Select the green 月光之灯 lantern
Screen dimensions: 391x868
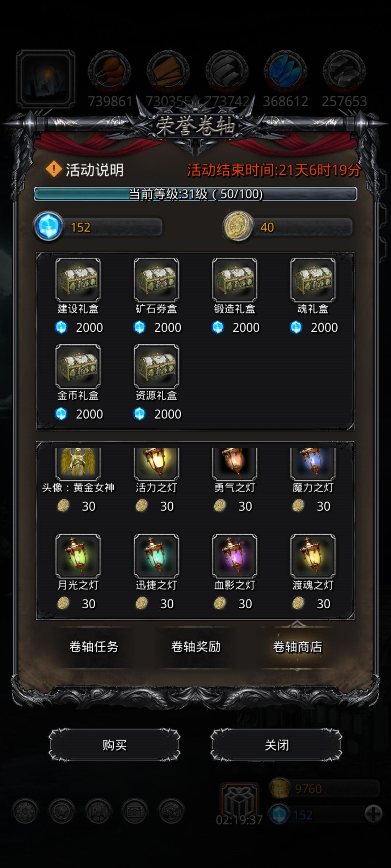point(78,556)
